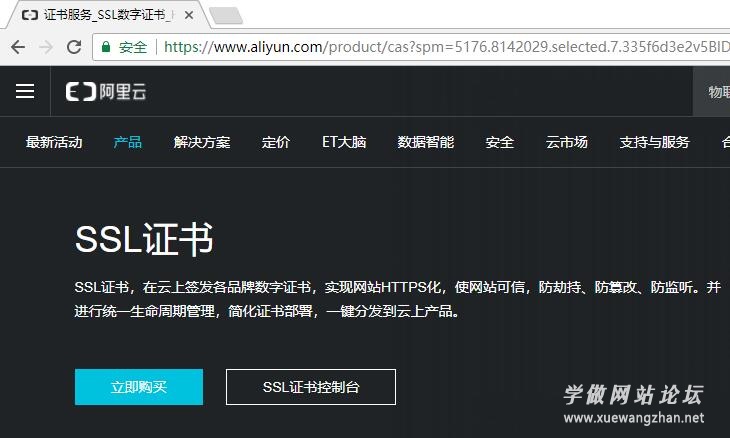Open the 数据智能 menu item
Viewport: 730px width, 438px height.
coord(426,142)
